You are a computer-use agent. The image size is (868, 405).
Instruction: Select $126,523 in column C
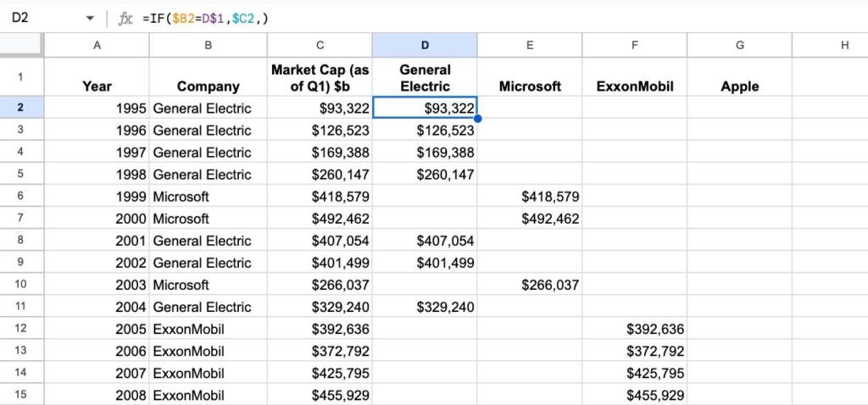pyautogui.click(x=320, y=130)
